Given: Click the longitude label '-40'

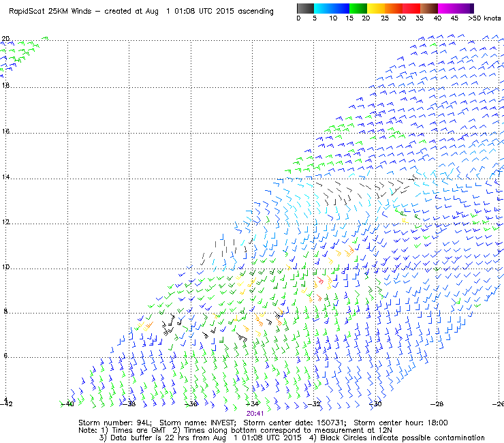Looking at the screenshot, I should click(67, 403).
